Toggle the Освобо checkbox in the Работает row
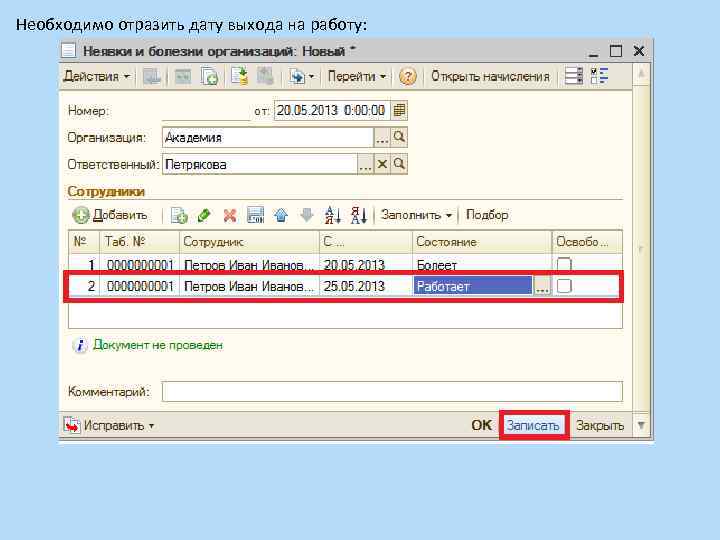Screen dimensions: 720x540 (x=564, y=286)
